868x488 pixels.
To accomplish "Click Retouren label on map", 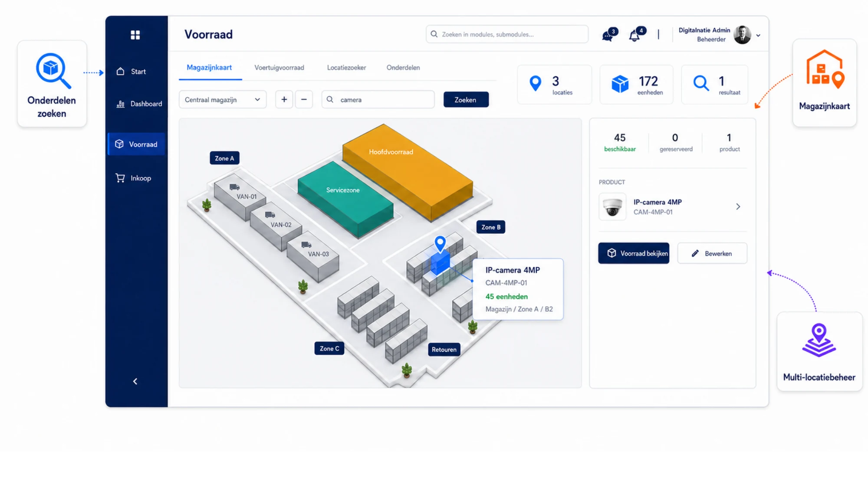I will click(x=444, y=350).
